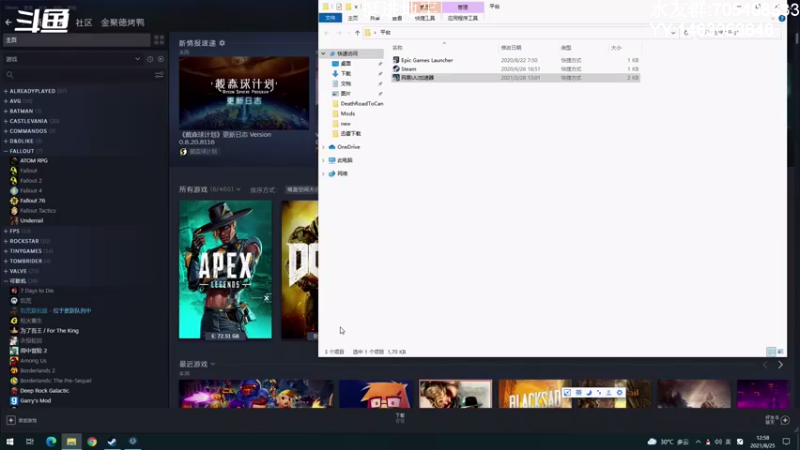Viewport: 800px width, 450px height.
Task: Select Fallout 4 in game list
Action: (x=31, y=191)
